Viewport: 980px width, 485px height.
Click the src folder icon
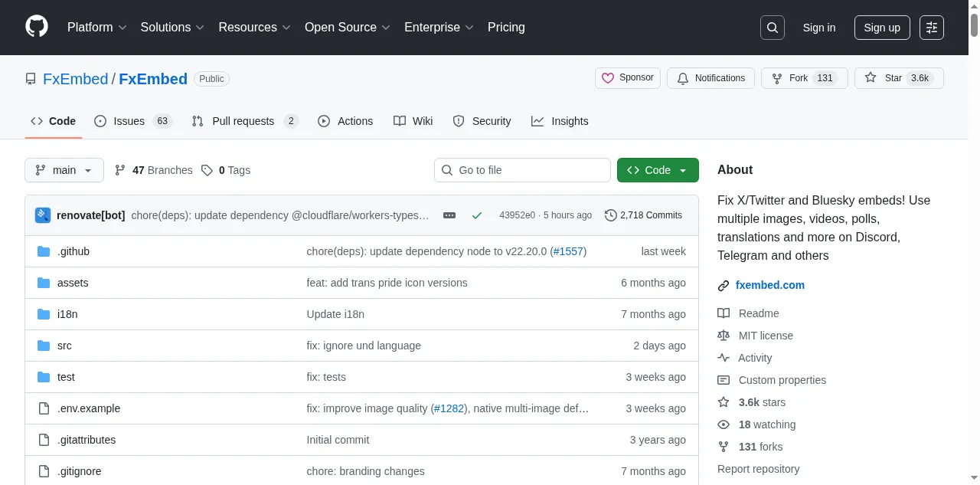pos(44,346)
